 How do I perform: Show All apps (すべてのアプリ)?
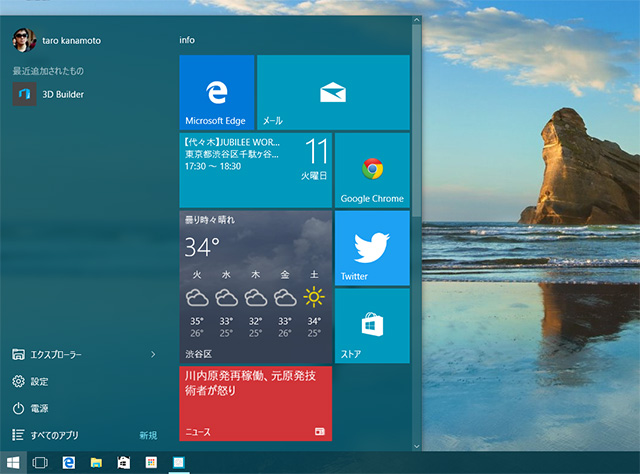coord(54,435)
